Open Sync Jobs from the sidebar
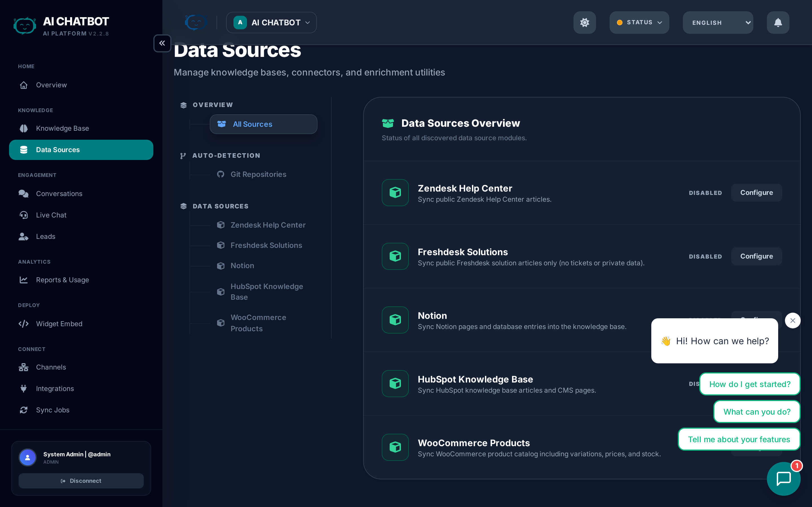 [x=53, y=410]
